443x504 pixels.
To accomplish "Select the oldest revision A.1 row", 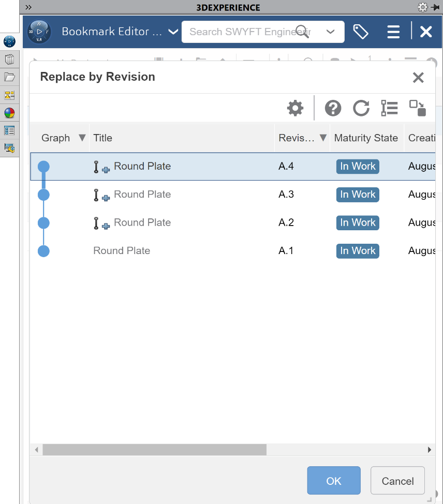I will click(122, 250).
